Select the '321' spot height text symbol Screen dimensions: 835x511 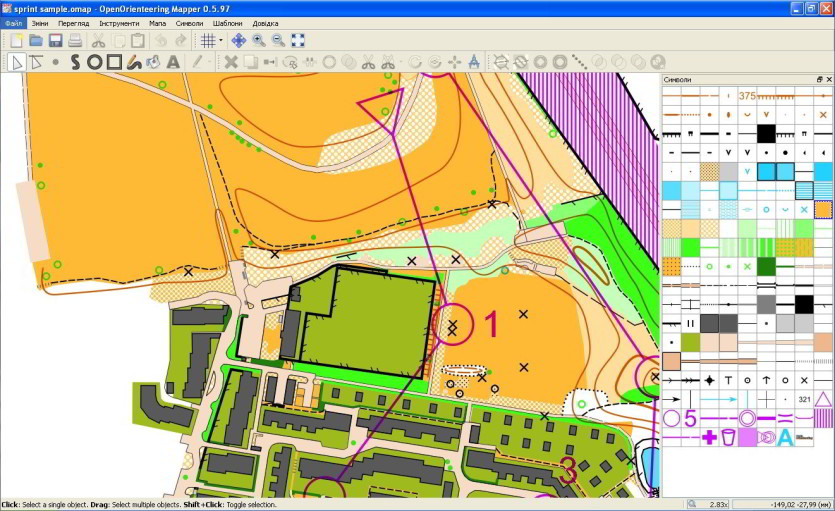(x=804, y=399)
